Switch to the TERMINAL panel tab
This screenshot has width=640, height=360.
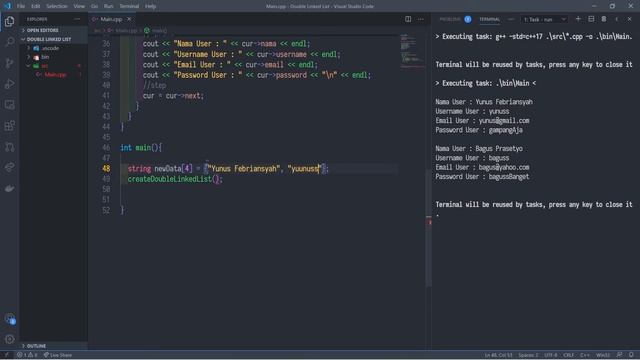[489, 19]
